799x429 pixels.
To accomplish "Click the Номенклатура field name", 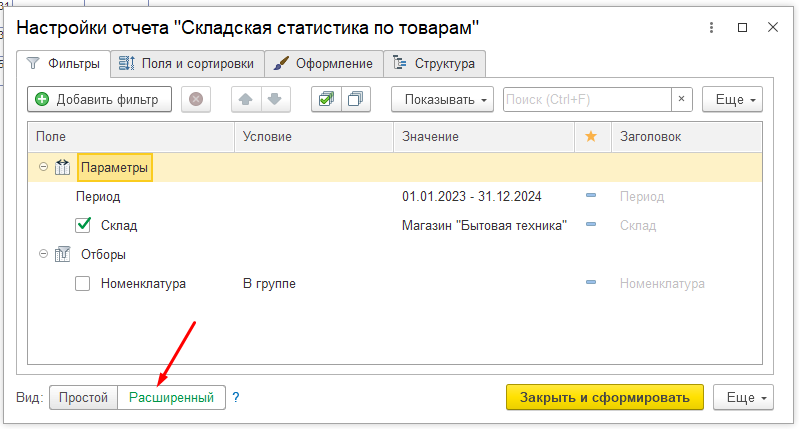I will pos(143,283).
